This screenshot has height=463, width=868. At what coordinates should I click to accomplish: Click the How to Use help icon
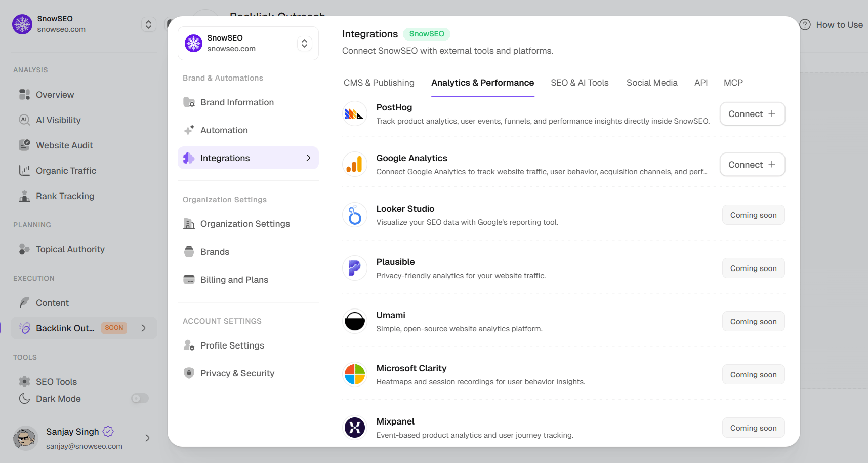805,25
